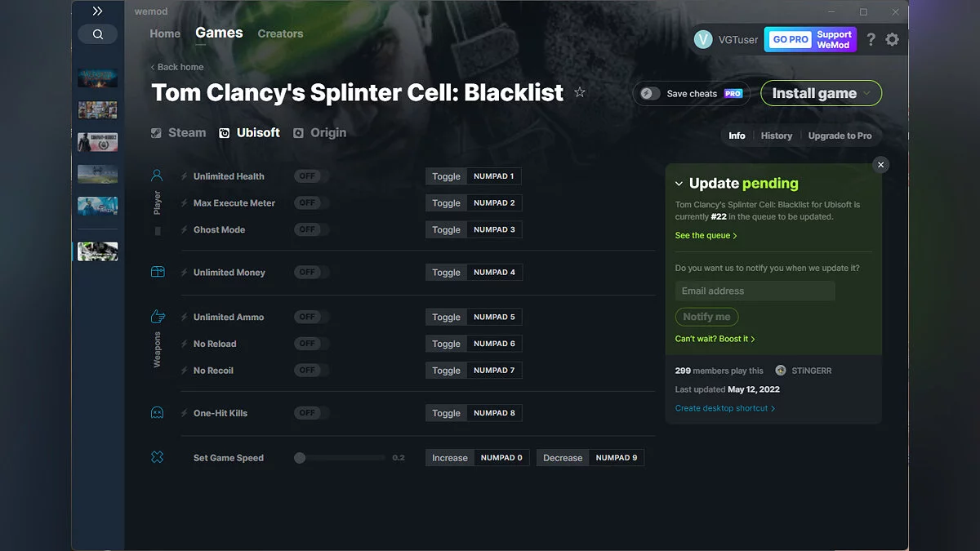Click the Enemies ghost icon near One-Hit Kills
Viewport: 980px width, 551px height.
(x=157, y=412)
